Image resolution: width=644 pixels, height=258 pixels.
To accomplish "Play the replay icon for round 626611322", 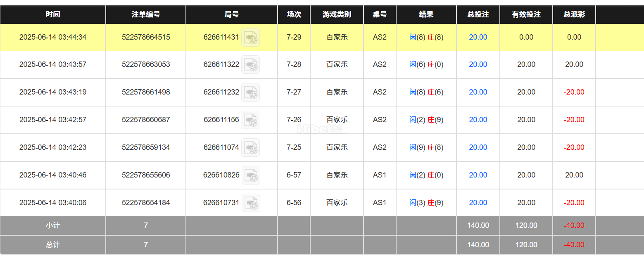I will coord(250,65).
